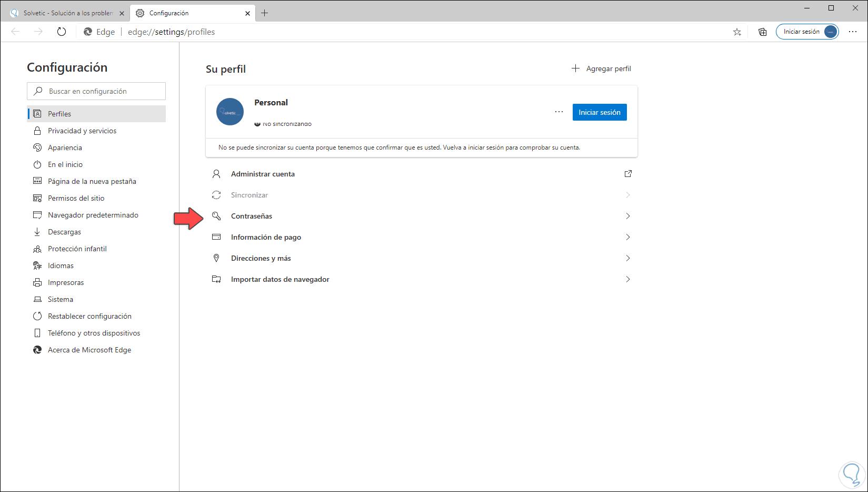Open a new browser tab
This screenshot has height=492, width=868.
pos(265,13)
